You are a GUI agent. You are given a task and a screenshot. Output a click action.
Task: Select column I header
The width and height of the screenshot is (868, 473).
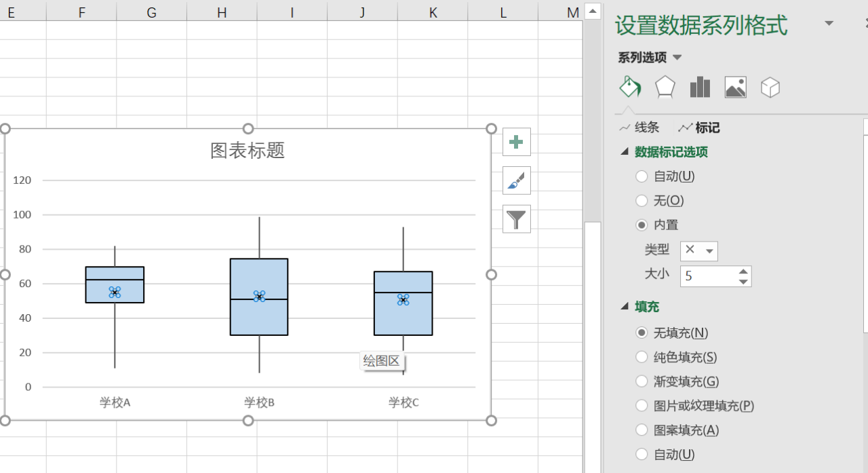pyautogui.click(x=292, y=12)
